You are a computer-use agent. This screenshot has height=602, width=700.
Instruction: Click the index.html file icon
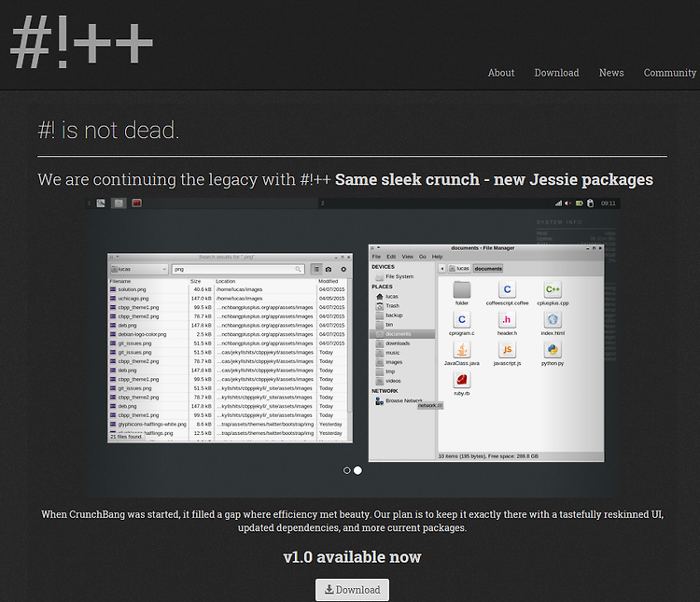click(553, 319)
